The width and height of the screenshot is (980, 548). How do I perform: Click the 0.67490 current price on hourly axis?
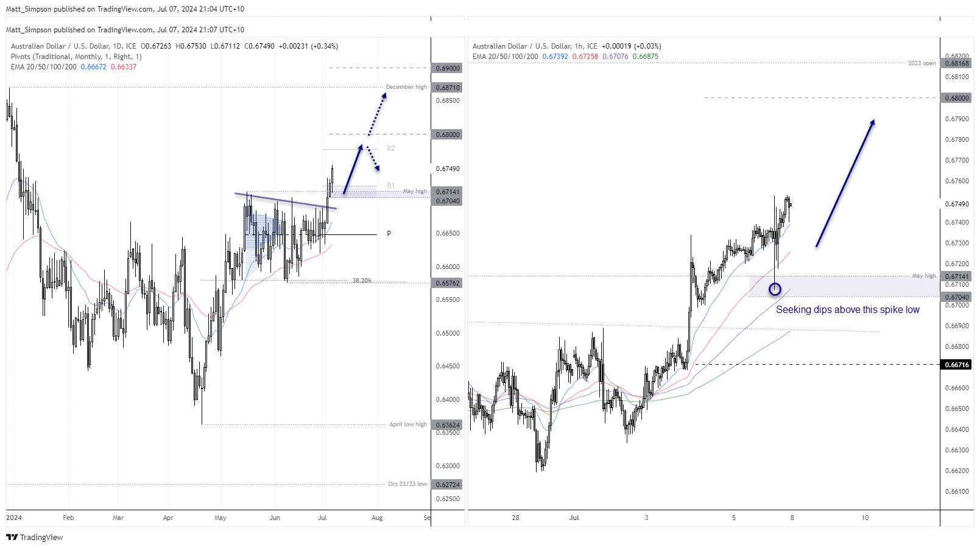coord(957,204)
